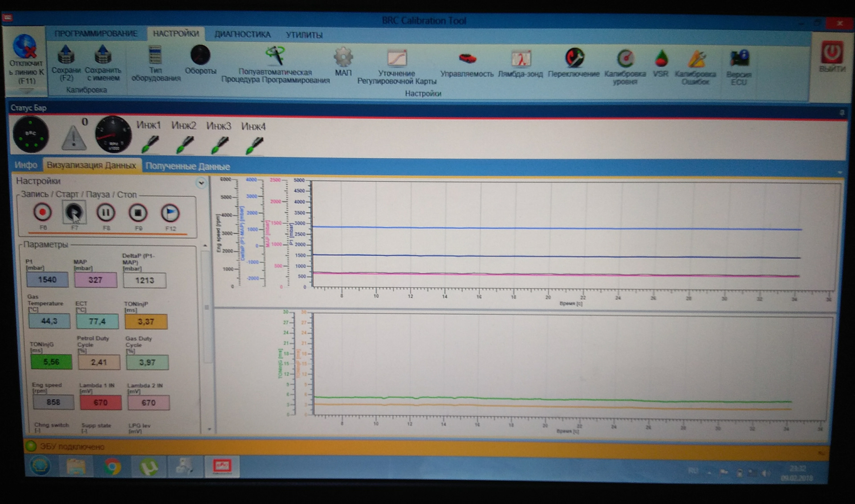The width and height of the screenshot is (855, 504).
Task: Expand the quick access dropdown under F11
Action: tap(26, 90)
